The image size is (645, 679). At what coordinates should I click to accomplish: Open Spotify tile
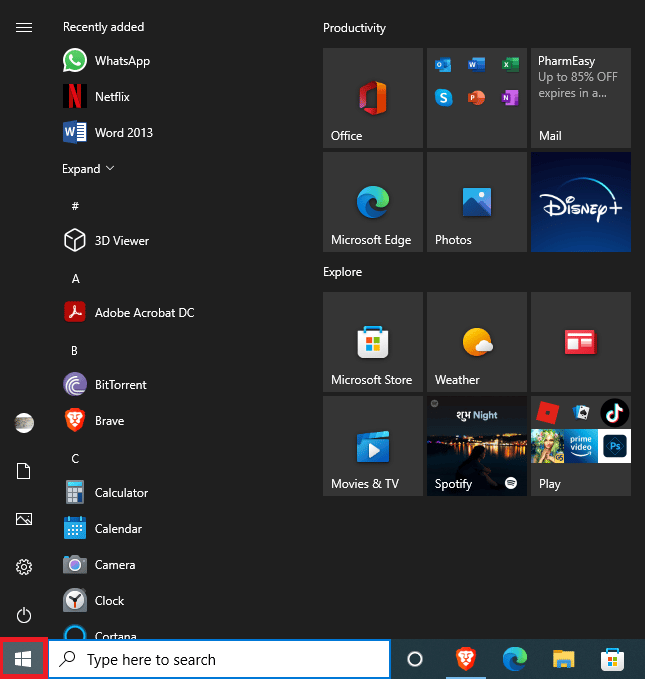coord(476,445)
